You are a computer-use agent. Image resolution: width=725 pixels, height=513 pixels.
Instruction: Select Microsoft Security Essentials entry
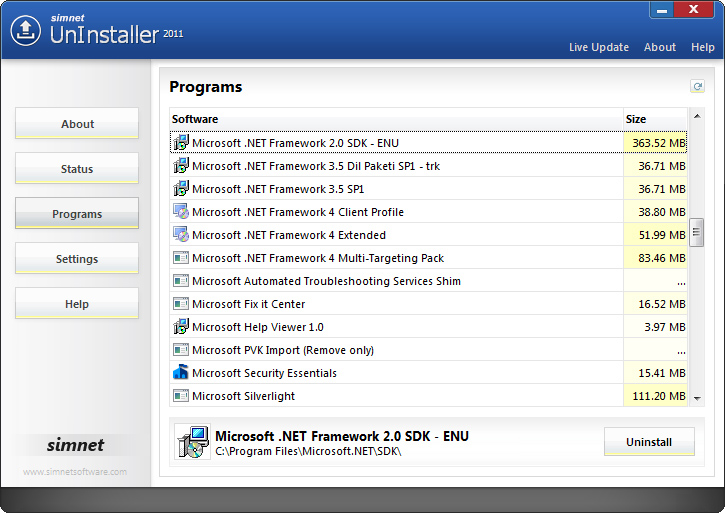point(428,373)
